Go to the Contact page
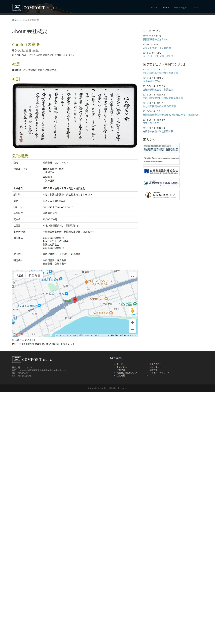Viewport: 215px width, 644px height. point(196,8)
